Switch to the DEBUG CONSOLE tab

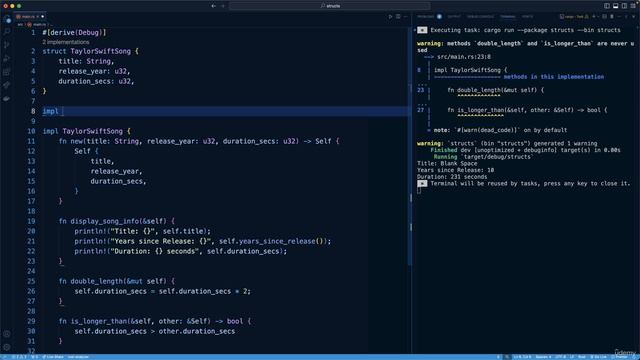point(480,17)
